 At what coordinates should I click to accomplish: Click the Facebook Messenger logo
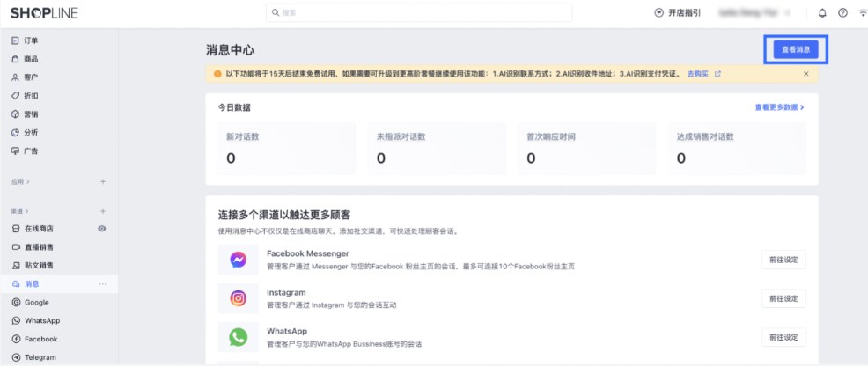[x=238, y=260]
